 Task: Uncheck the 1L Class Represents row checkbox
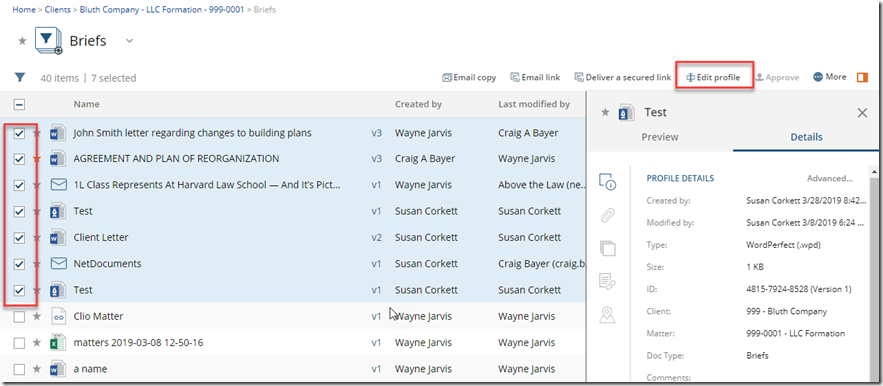19,185
